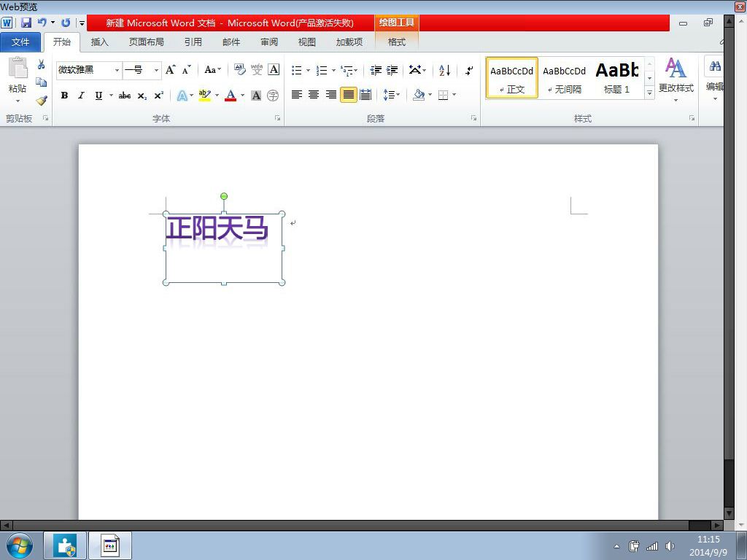Align text right
747x560 pixels.
[x=331, y=95]
